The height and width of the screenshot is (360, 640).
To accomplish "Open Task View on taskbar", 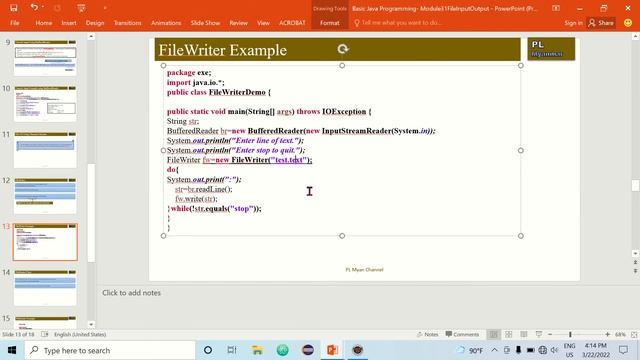I will click(232, 350).
